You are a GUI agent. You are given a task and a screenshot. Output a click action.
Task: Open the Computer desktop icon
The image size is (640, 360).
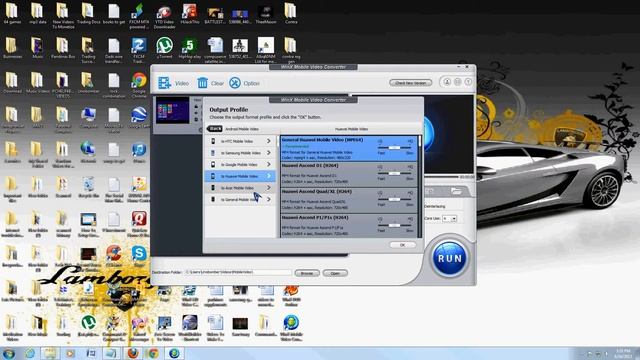[88, 118]
